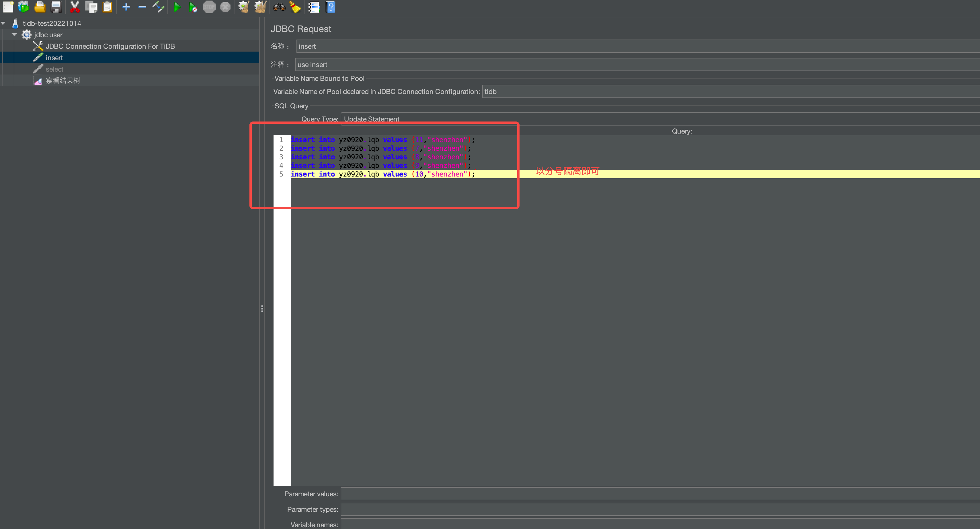Expand all tree nodes with plus icon
Screen dimensions: 980x529
[126, 7]
